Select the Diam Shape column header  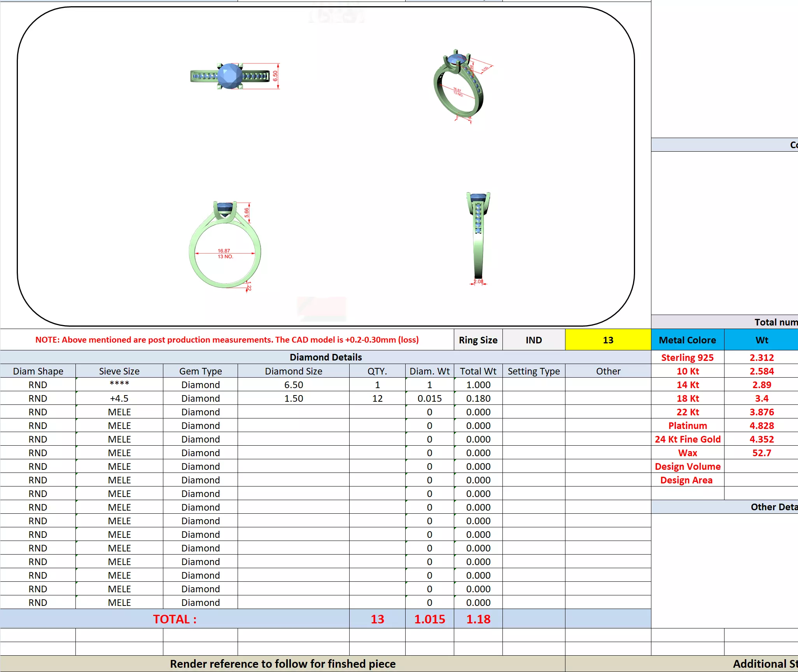38,371
